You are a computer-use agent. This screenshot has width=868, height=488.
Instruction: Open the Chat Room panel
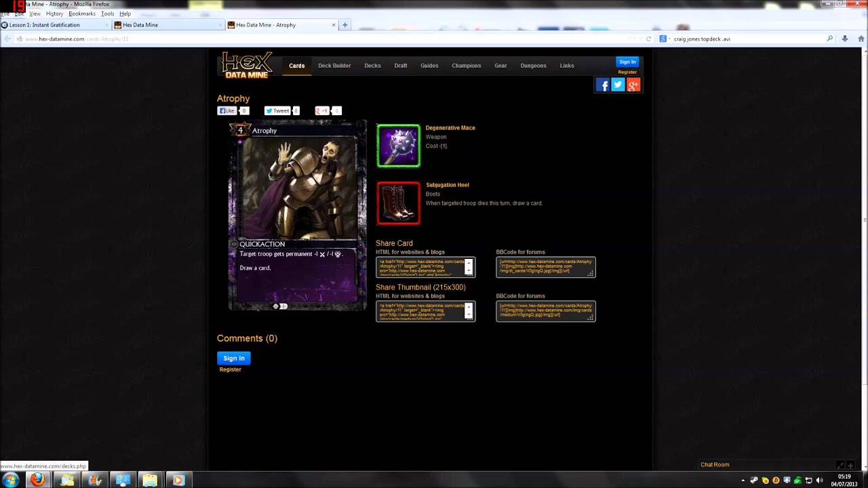[715, 464]
